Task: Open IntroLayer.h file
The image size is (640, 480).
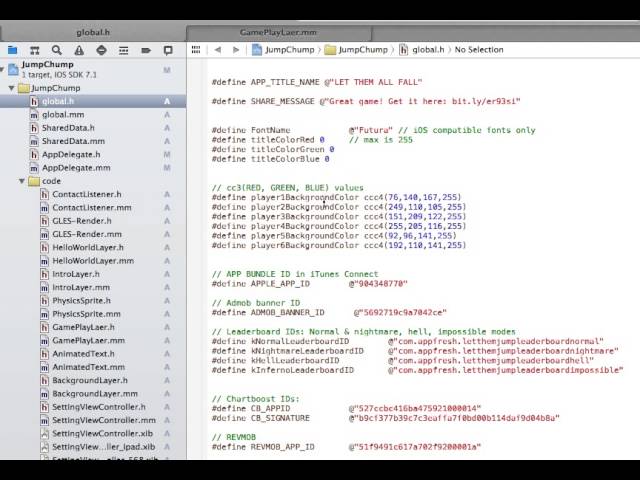Action: pyautogui.click(x=76, y=274)
